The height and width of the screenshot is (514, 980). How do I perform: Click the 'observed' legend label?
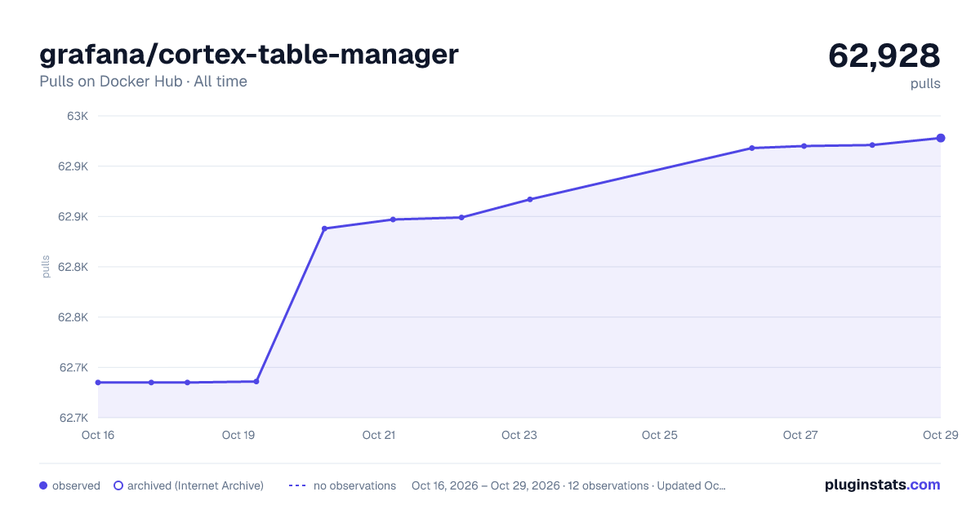point(76,485)
